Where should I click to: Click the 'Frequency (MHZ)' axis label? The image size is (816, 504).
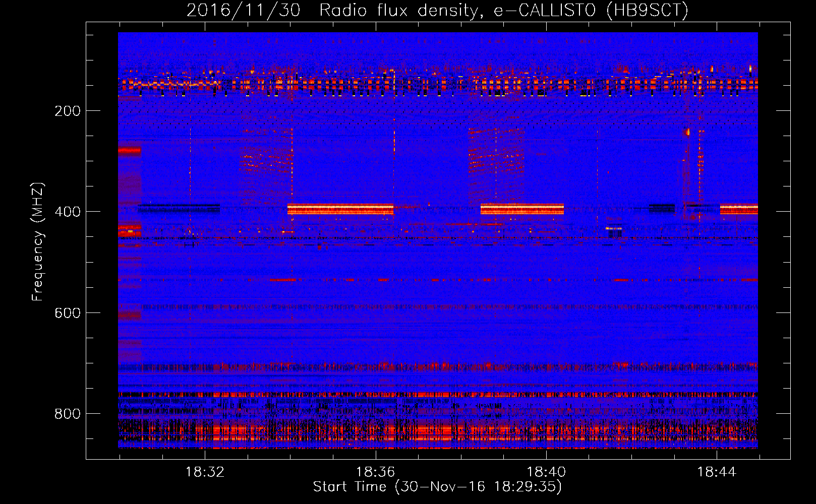click(38, 242)
